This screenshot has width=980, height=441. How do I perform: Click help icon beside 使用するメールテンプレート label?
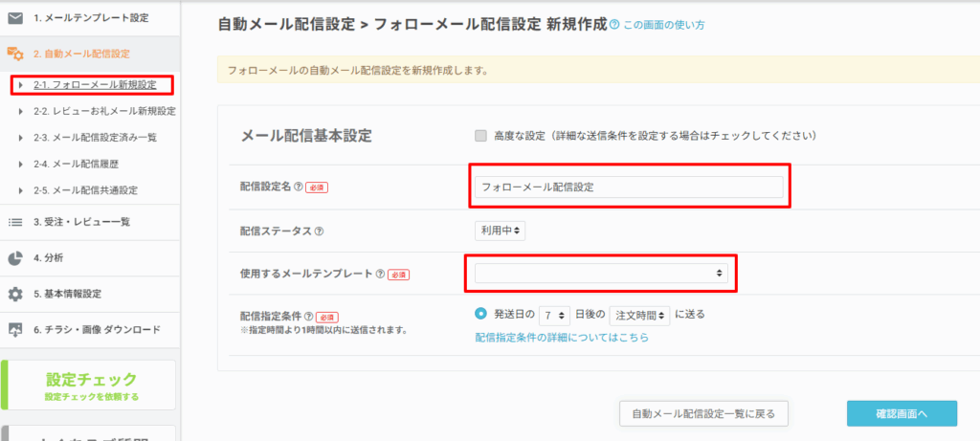point(381,275)
